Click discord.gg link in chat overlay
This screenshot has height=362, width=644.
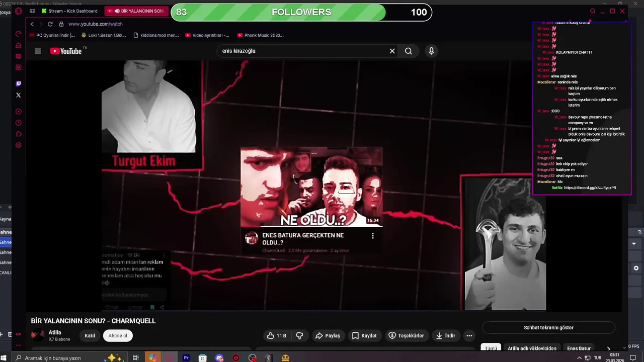[590, 188]
